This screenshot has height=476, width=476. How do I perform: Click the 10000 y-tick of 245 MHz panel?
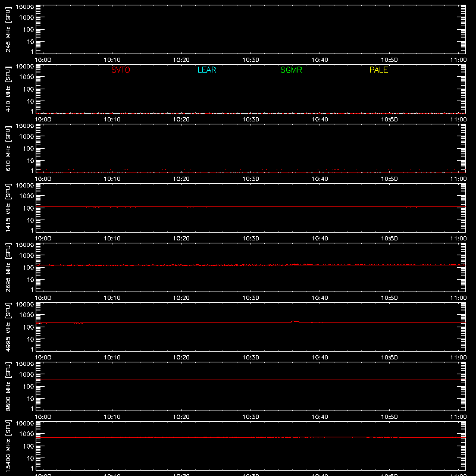click(25, 7)
